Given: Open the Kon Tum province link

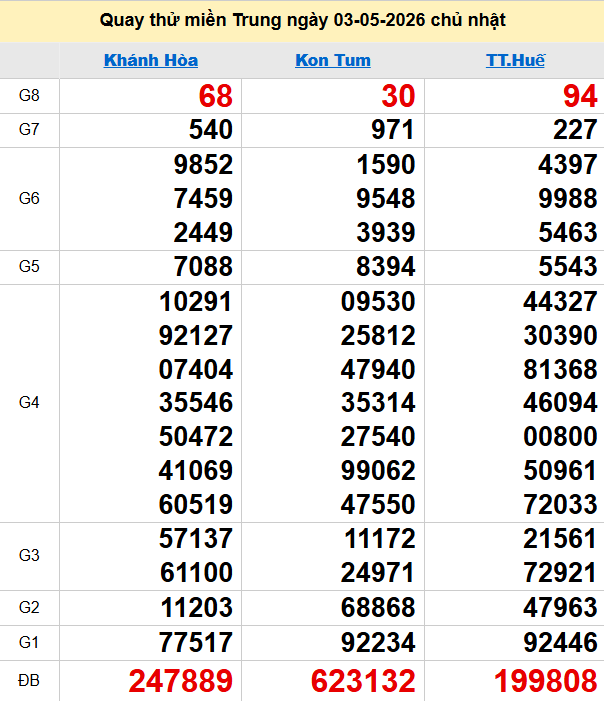Looking at the screenshot, I should [333, 60].
